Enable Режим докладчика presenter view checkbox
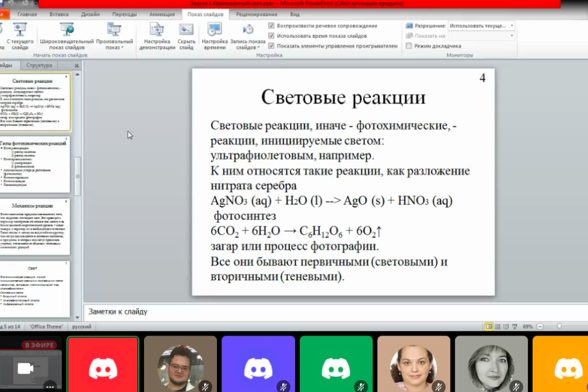The image size is (588, 392). click(x=409, y=46)
